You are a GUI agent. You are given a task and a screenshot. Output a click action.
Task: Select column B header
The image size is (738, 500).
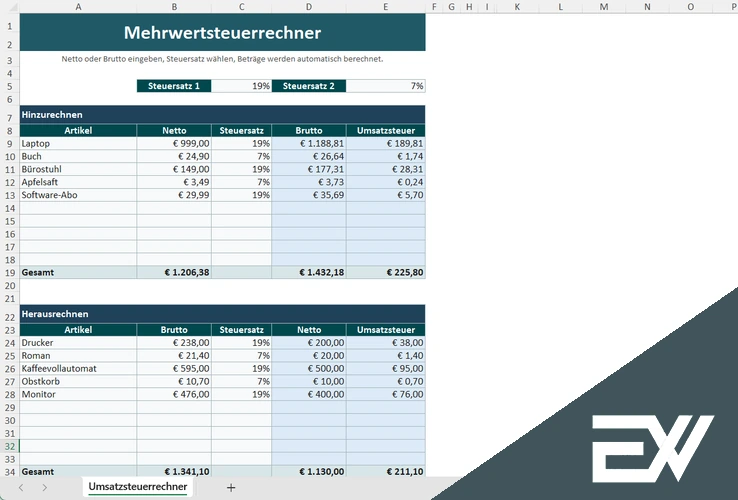(174, 7)
